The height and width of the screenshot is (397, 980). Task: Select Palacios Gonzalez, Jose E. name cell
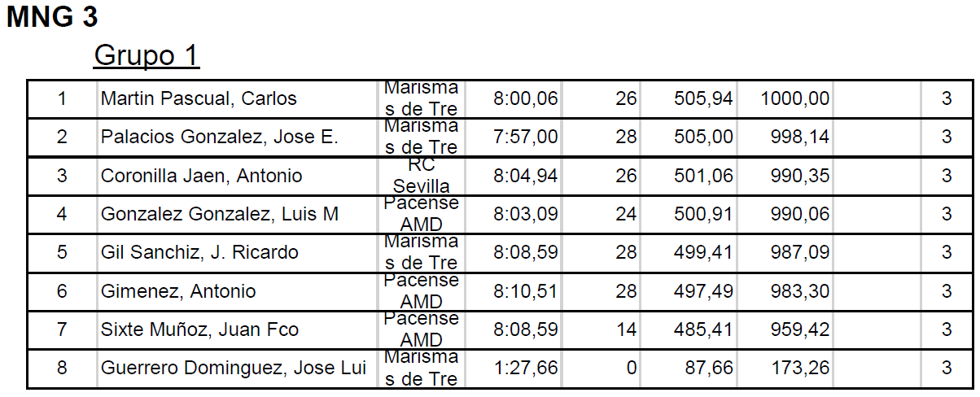(219, 137)
